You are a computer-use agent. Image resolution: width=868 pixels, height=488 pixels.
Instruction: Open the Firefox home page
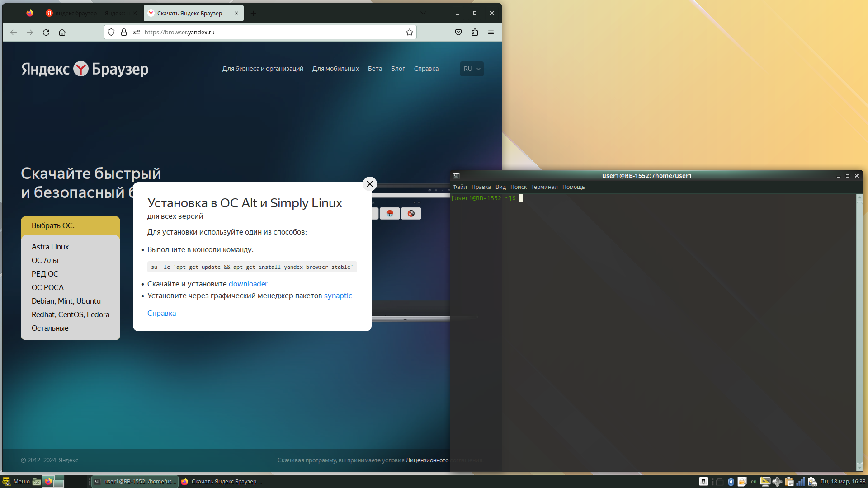coord(62,32)
